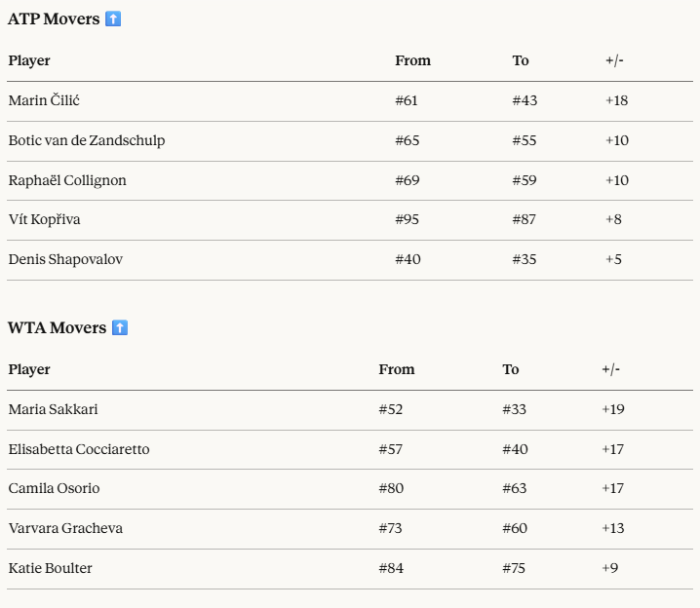Click Maria Sakkari in the WTA table

(x=53, y=409)
